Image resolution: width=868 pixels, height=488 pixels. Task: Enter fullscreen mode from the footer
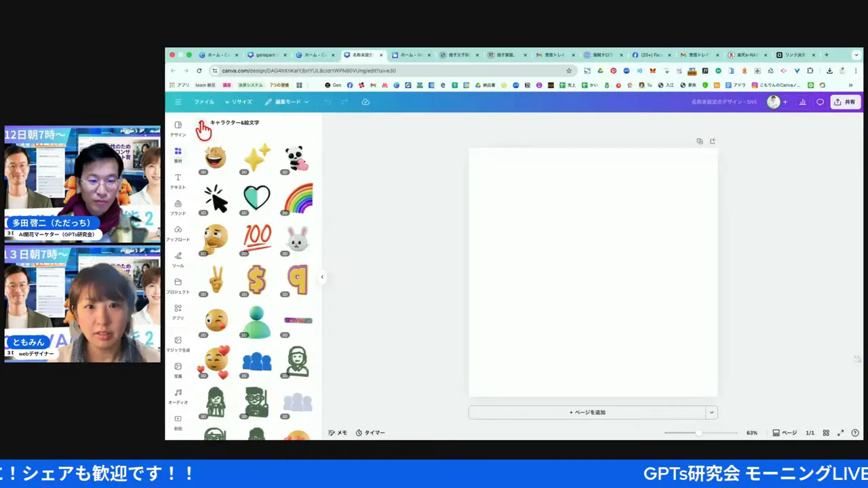[x=840, y=432]
